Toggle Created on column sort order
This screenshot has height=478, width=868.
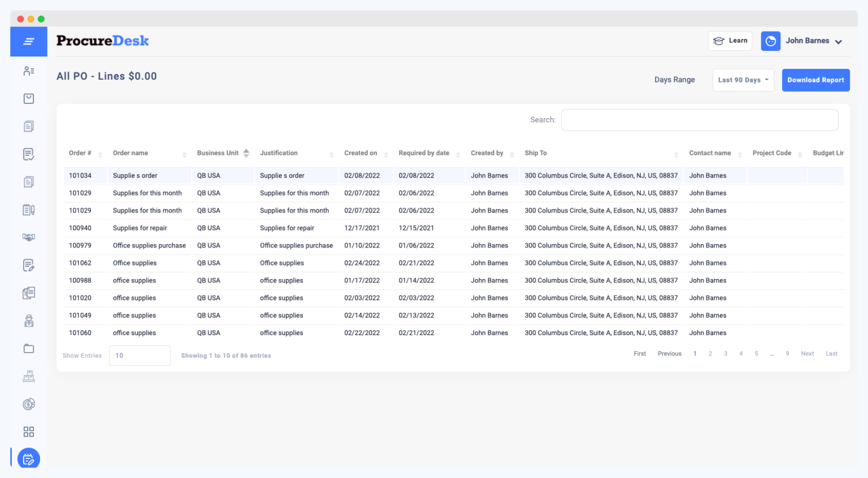point(387,154)
